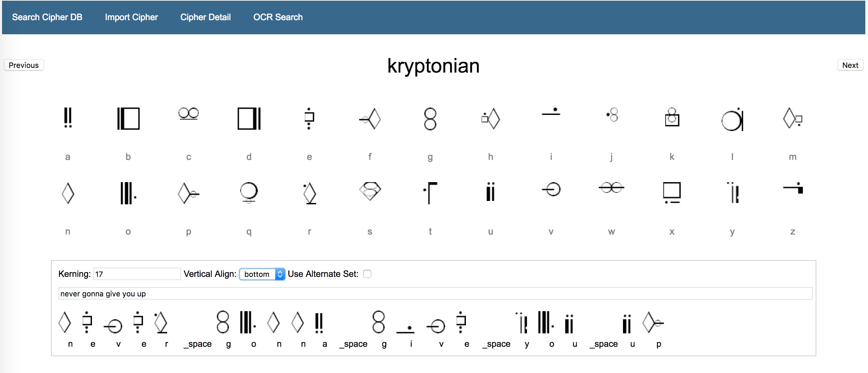Select the cipher symbol for letter q
Image resolution: width=868 pixels, height=373 pixels.
249,192
